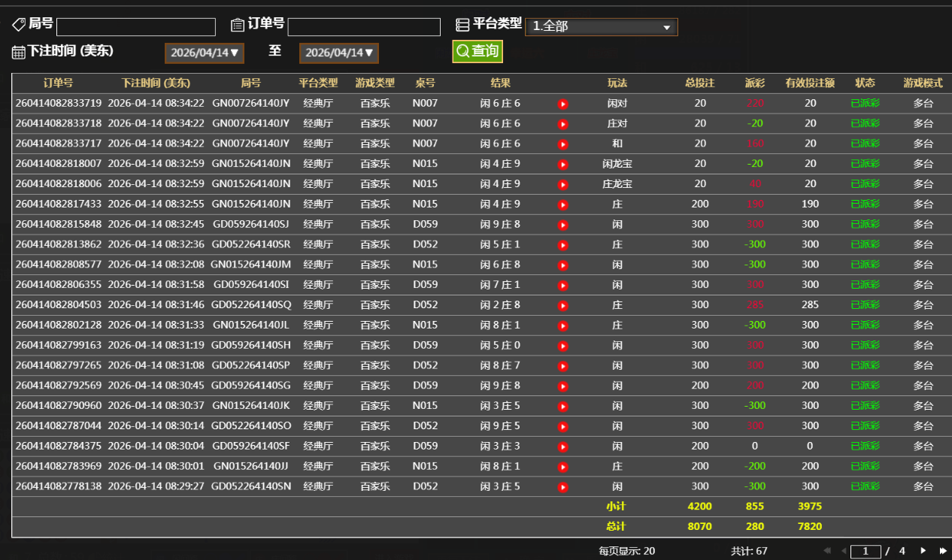
Task: Watch replay for order 260414082784375
Action: (562, 446)
